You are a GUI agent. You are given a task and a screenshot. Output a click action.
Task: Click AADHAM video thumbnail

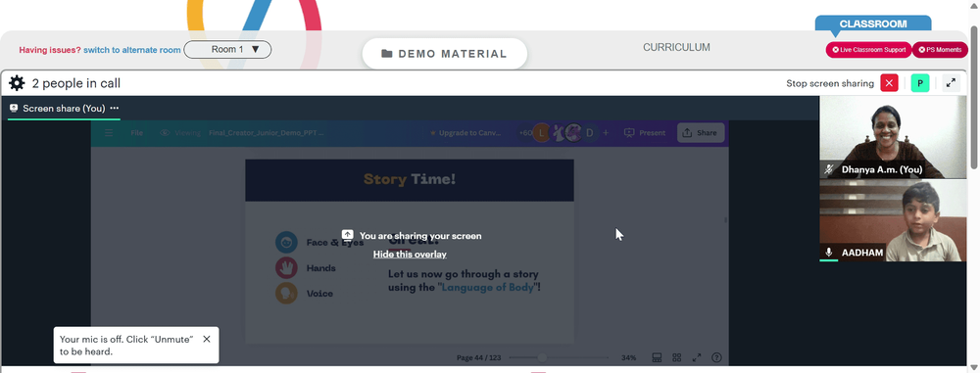[893, 220]
